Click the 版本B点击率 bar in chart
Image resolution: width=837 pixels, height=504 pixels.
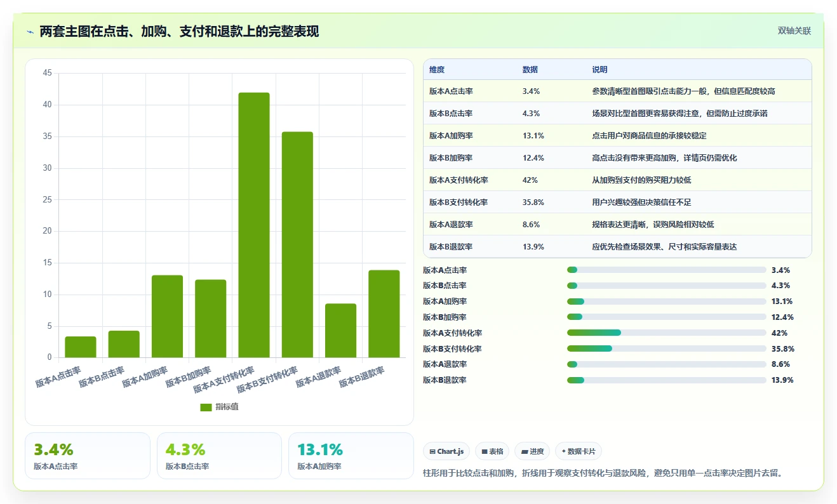124,344
